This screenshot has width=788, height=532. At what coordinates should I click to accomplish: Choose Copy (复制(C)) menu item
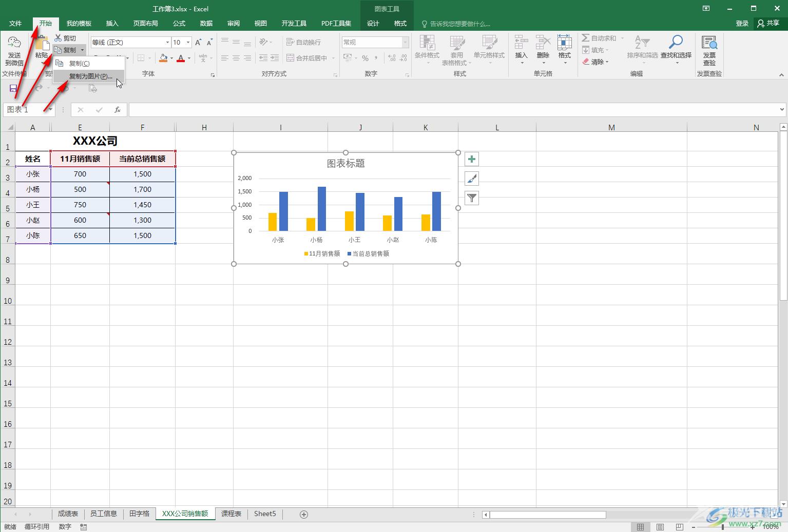click(89, 63)
